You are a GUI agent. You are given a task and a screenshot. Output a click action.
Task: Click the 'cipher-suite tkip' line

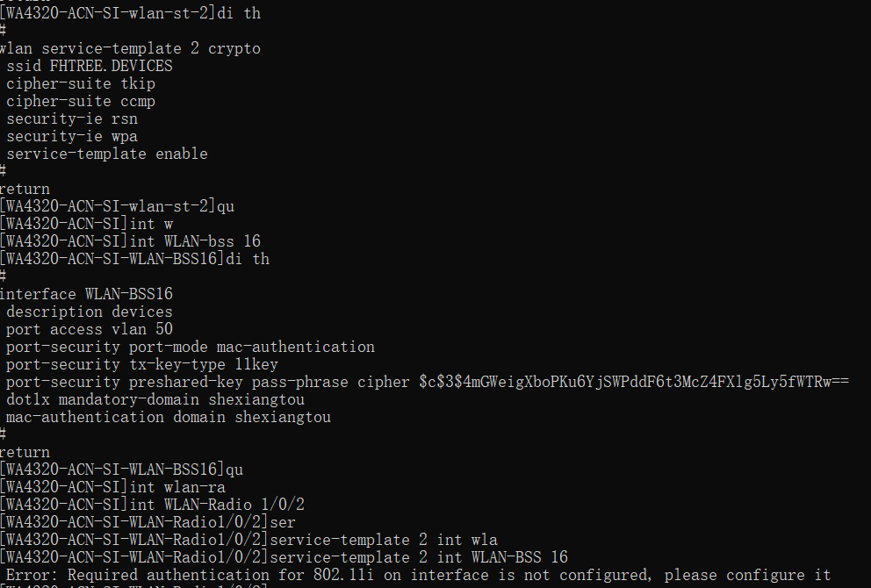tap(81, 83)
